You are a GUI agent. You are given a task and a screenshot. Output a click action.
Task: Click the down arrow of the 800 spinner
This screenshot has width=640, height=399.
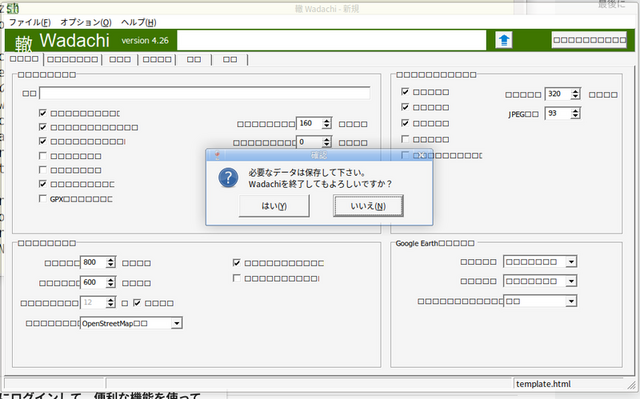pos(111,265)
